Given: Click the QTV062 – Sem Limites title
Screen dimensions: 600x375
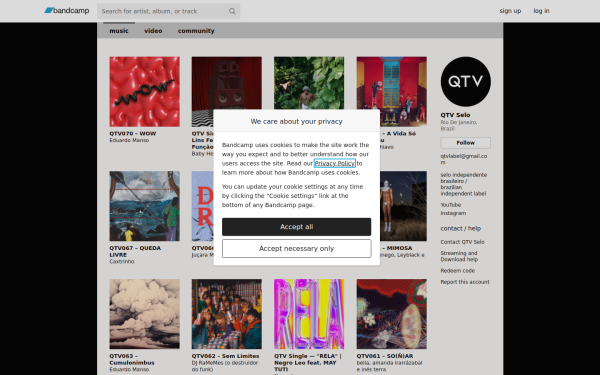Looking at the screenshot, I should click(225, 356).
